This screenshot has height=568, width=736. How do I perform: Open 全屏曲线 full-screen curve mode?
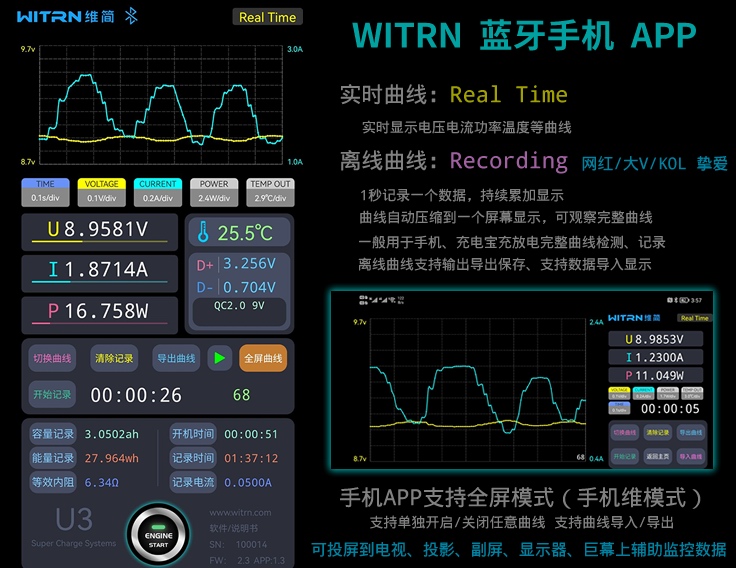point(263,359)
